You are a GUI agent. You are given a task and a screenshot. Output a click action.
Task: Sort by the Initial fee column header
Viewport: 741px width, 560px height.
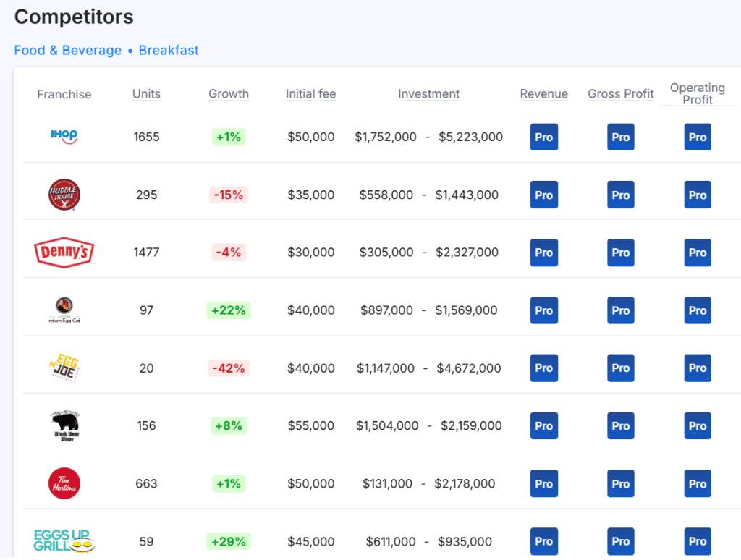click(x=311, y=93)
